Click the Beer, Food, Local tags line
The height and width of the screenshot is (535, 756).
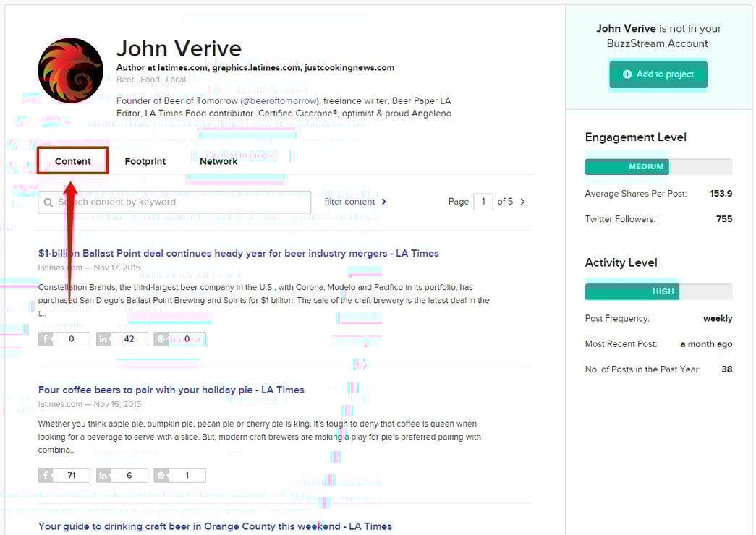(151, 80)
